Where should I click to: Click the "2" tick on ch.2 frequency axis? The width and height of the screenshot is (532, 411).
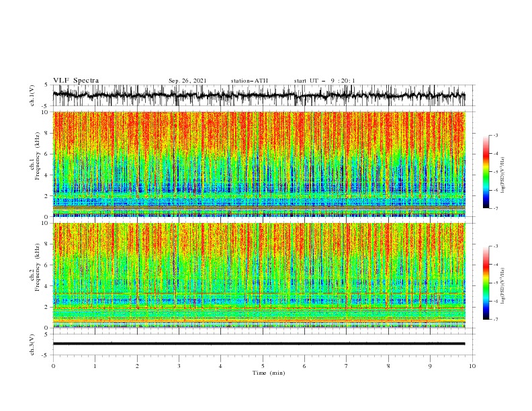[47, 307]
